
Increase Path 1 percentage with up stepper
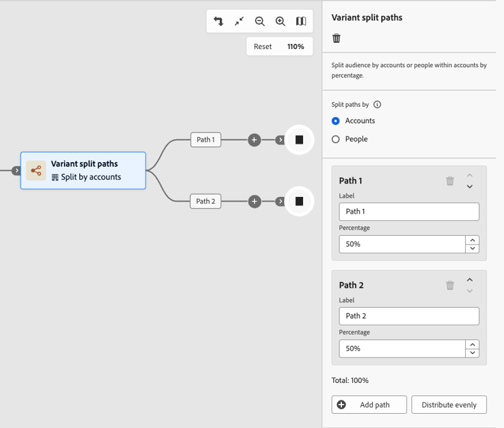pos(472,240)
